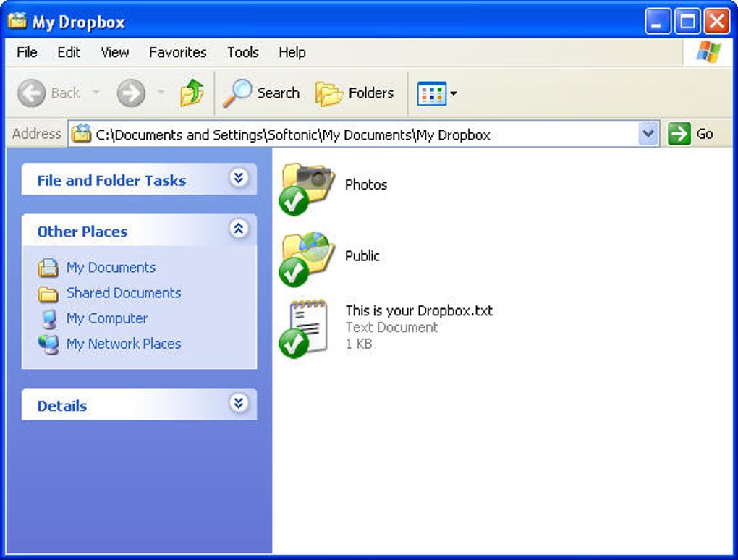
Task: Click the Windows flag logo
Action: pos(708,51)
